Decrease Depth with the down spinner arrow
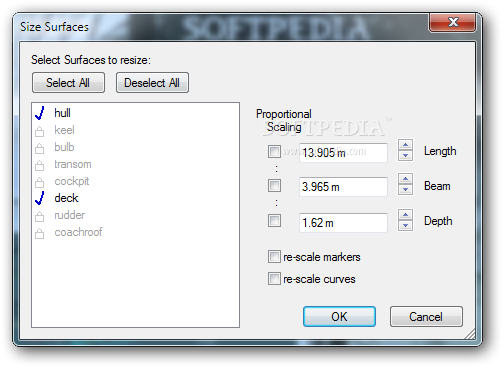The image size is (503, 367). coord(405,226)
